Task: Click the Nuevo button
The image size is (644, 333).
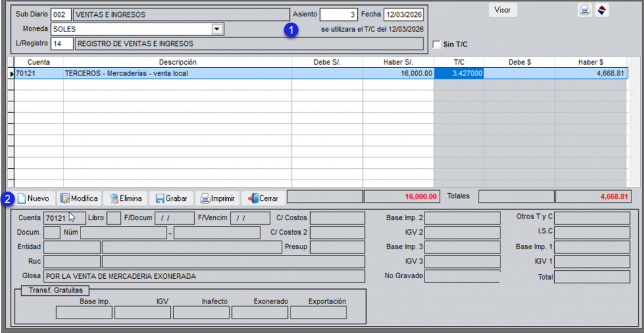Action: click(35, 198)
